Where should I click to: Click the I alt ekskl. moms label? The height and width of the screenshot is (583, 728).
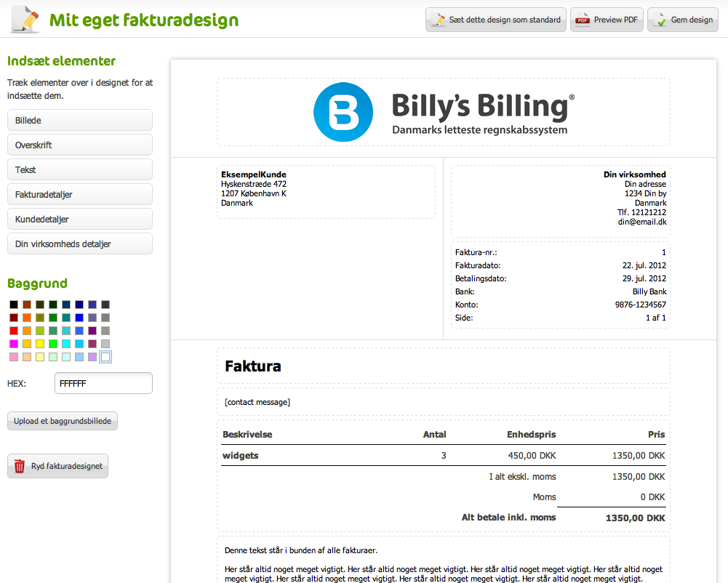tap(522, 477)
